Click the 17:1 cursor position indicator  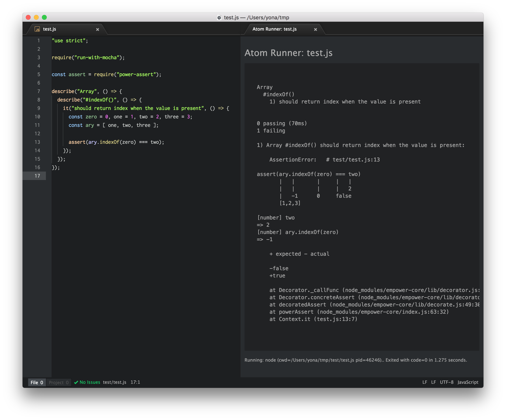point(135,382)
